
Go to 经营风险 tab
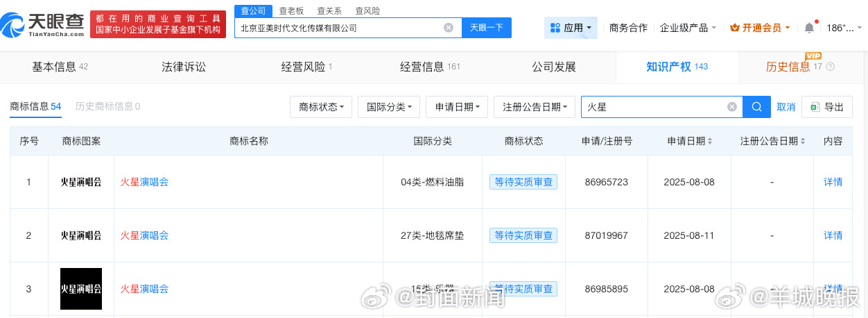[x=306, y=67]
